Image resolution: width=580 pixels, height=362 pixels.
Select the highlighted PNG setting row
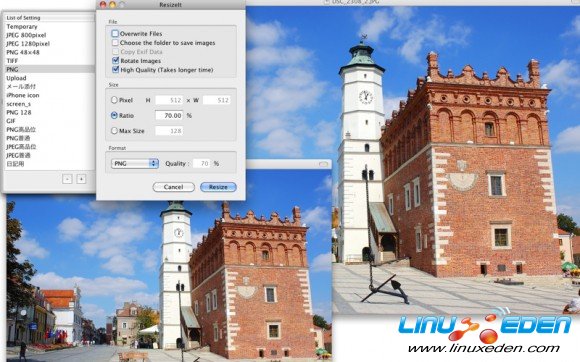(50, 69)
